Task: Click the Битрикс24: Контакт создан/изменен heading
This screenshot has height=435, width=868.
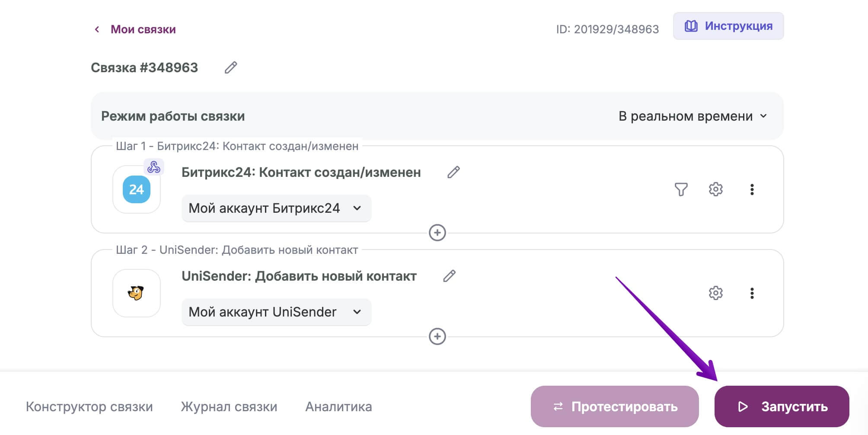Action: (301, 172)
